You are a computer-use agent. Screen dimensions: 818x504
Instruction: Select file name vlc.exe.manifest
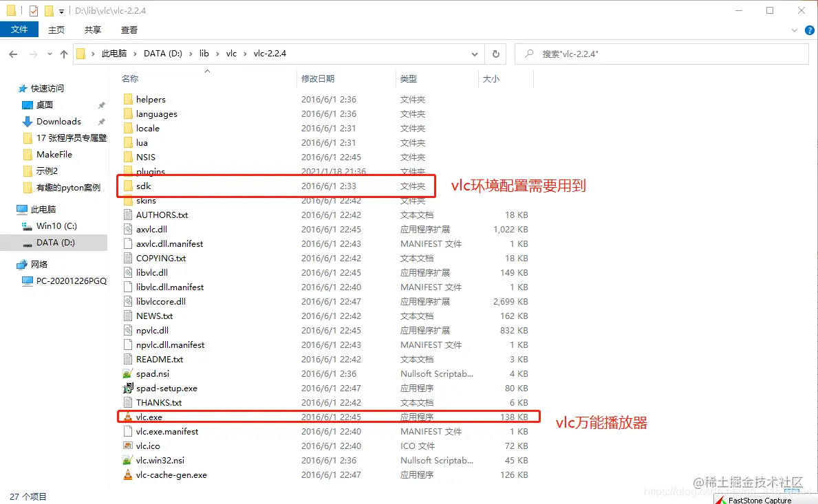tap(167, 432)
